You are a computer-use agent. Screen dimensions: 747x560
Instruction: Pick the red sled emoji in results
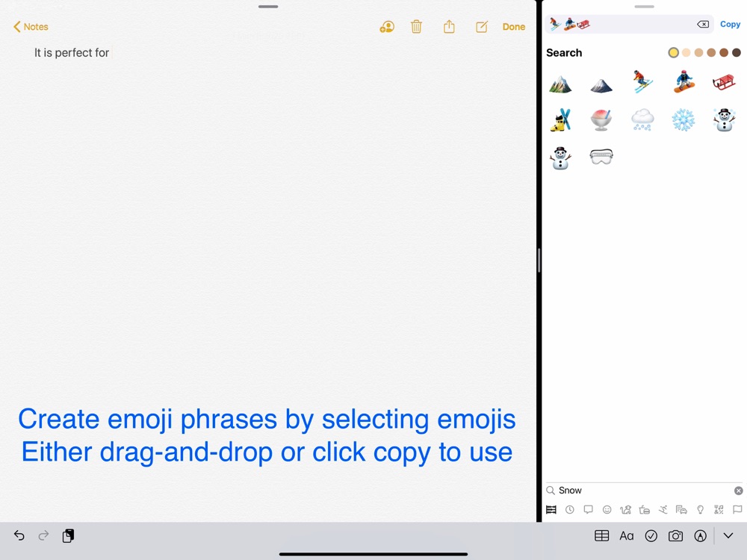tap(724, 82)
